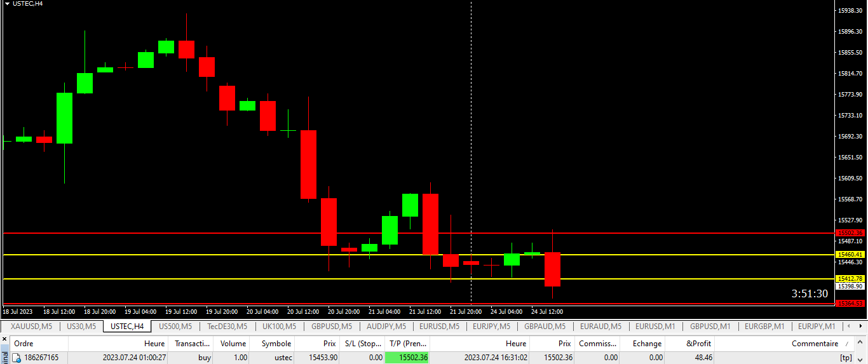Click the terminal list scroll-up arrow
The image size is (868, 364).
tap(861, 343)
